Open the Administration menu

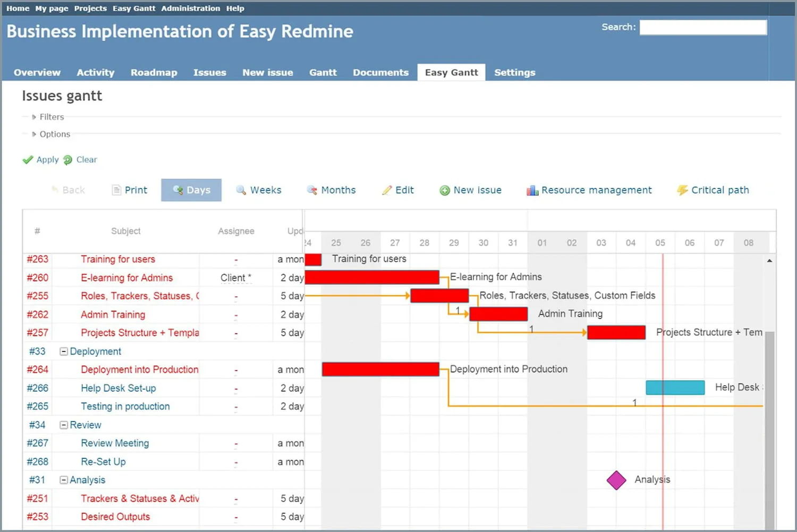point(190,8)
